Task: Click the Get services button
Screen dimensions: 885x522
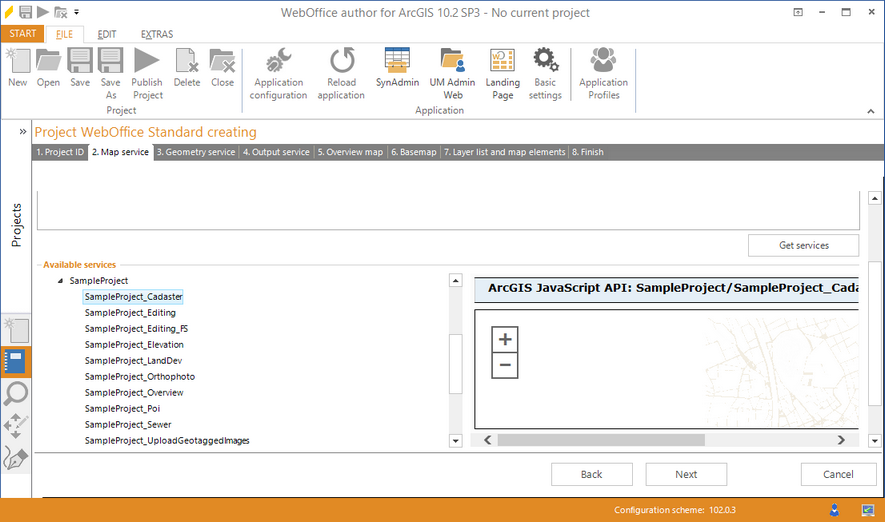Action: [804, 245]
